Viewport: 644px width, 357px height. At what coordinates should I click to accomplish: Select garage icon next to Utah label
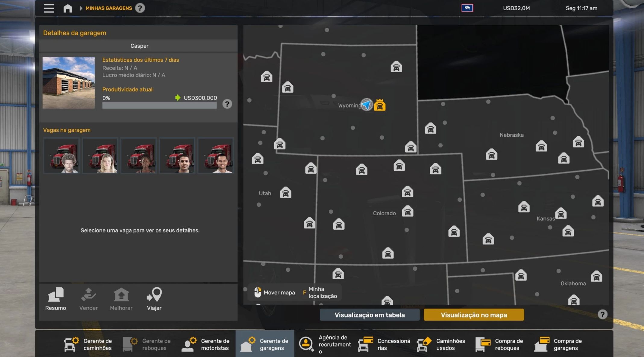point(285,193)
